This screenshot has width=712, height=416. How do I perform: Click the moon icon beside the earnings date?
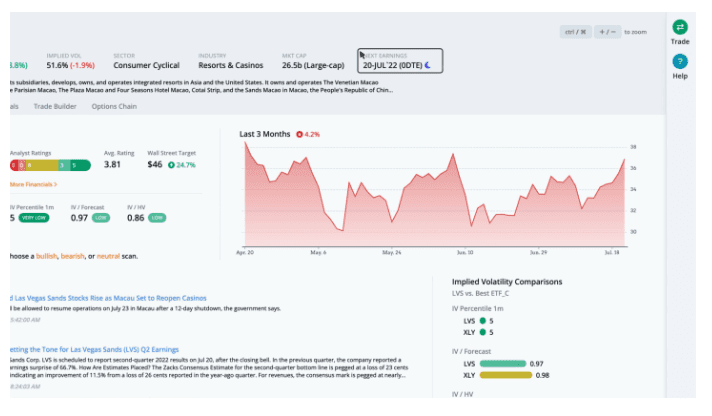point(428,65)
